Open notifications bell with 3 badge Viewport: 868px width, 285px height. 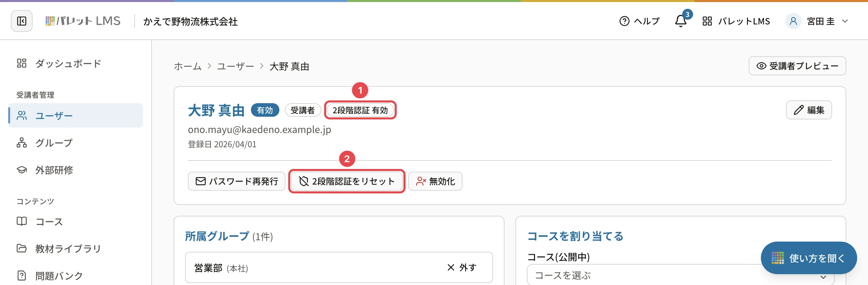tap(681, 21)
